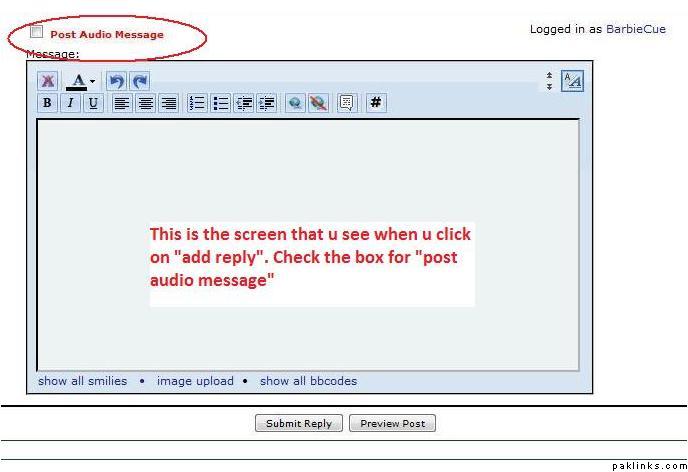This screenshot has width=688, height=472.
Task: Open the font color dropdown arrow
Action: (x=92, y=81)
